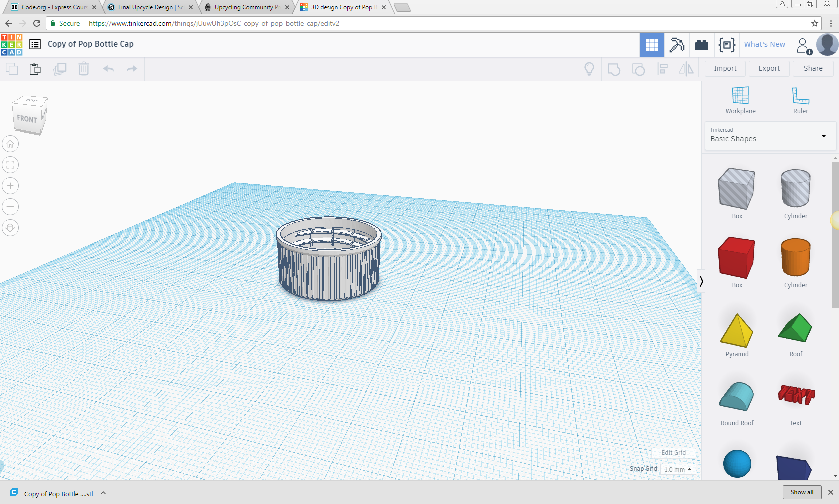Select the Ruler tool
The image size is (839, 504).
coord(800,96)
